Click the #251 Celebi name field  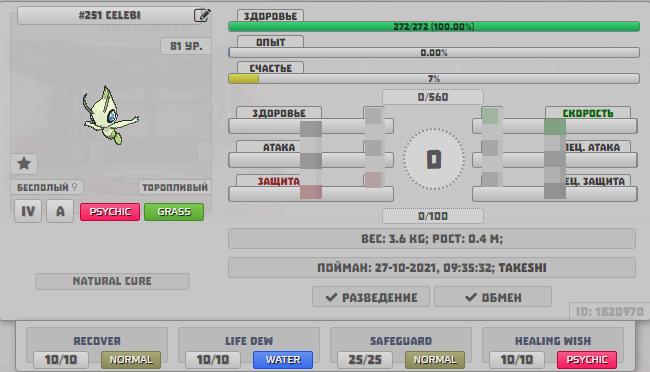(110, 15)
